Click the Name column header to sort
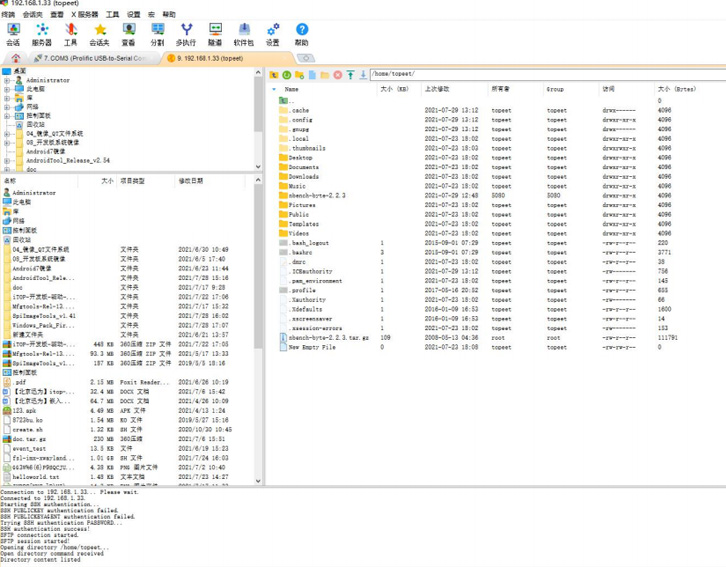Viewport: 726px width, 567px height. [x=291, y=89]
